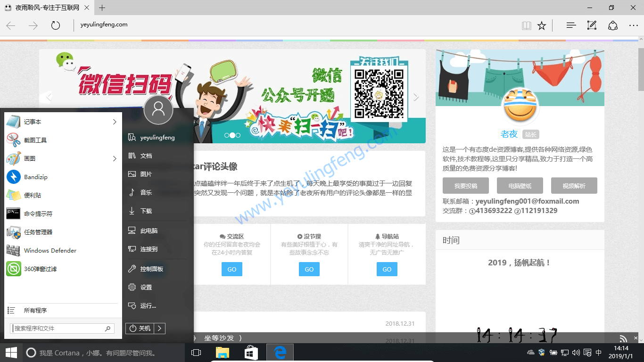The height and width of the screenshot is (362, 644).
Task: Launch 360弹窗过滤 app
Action: coord(63,269)
